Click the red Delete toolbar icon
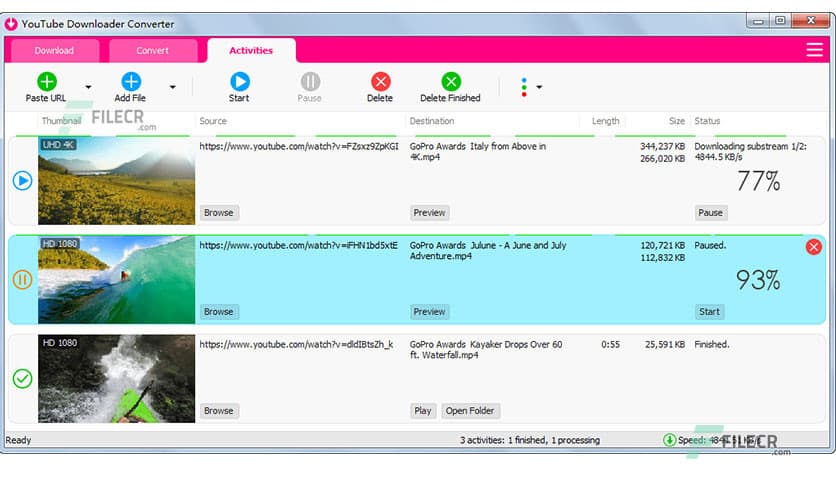The image size is (836, 484). tap(381, 82)
